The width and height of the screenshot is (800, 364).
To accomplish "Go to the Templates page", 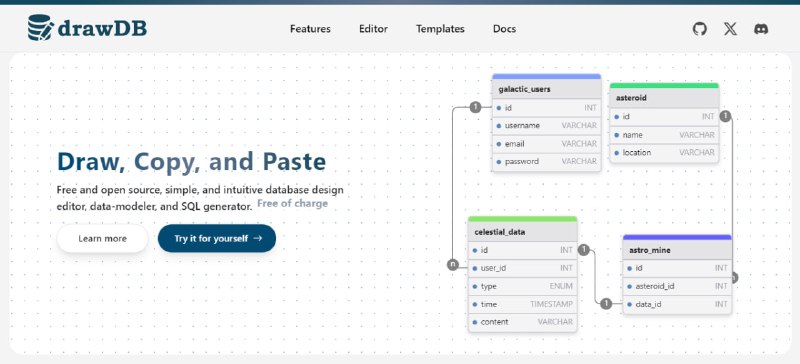I will point(440,29).
